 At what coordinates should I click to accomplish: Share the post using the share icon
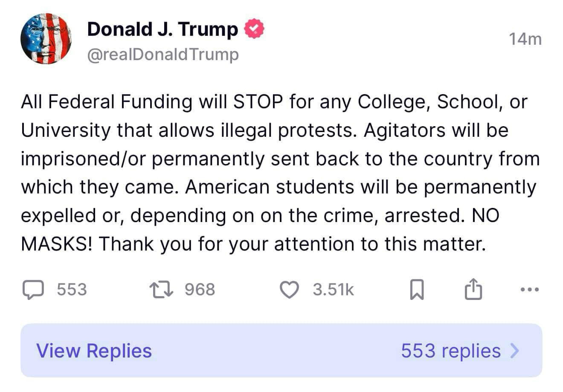coord(473,289)
